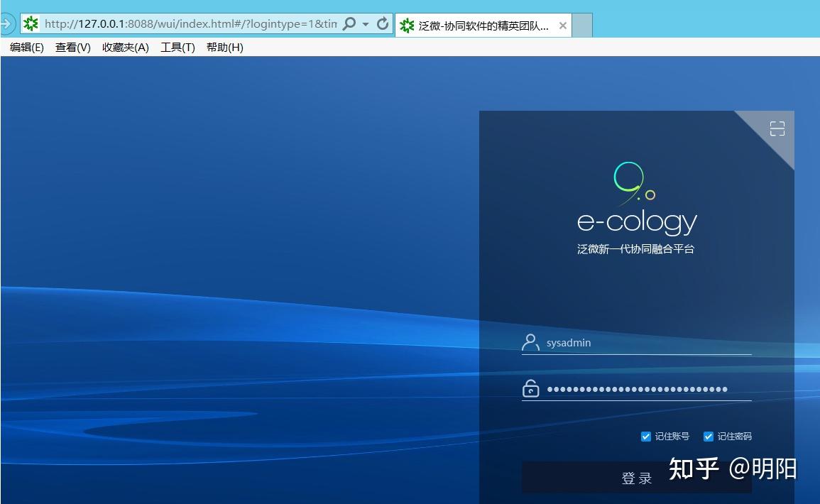The width and height of the screenshot is (820, 504).
Task: Click the back navigation arrow
Action: 5,22
